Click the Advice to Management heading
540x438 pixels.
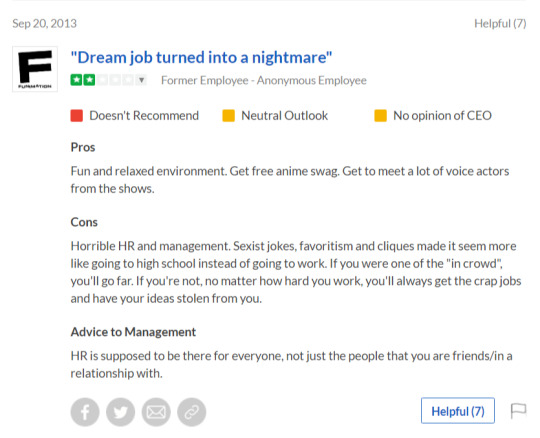click(x=133, y=332)
